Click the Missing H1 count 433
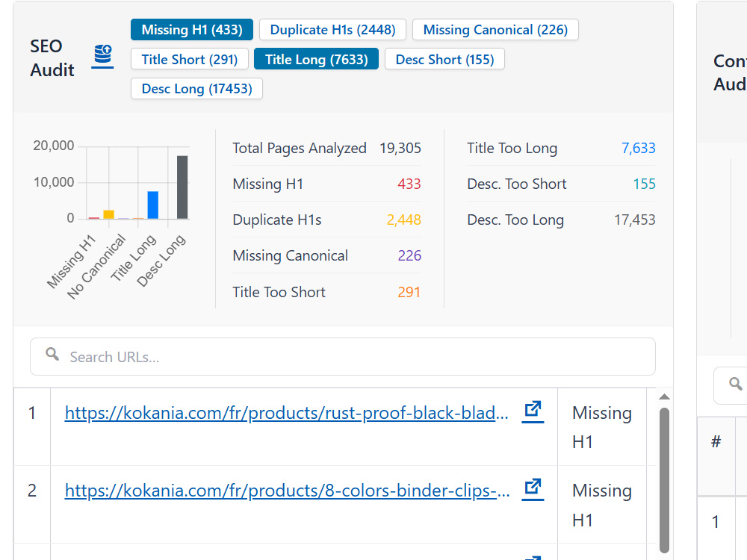The image size is (747, 560). 409,184
